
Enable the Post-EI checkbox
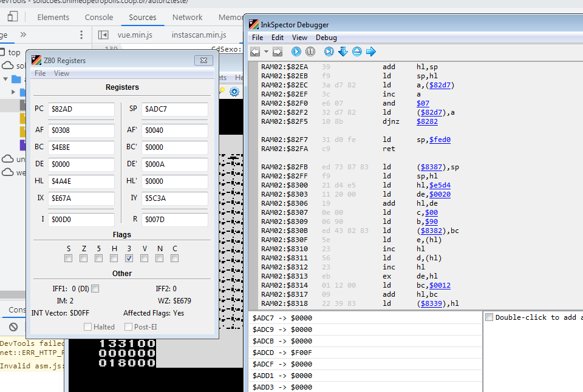(129, 326)
